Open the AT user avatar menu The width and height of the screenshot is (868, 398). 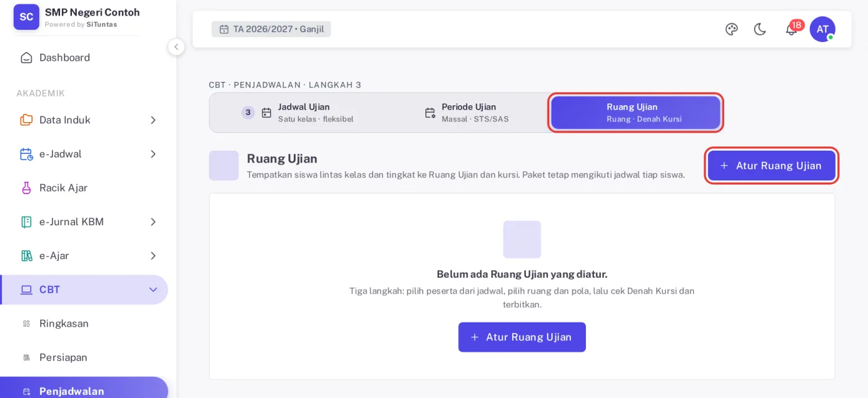822,29
